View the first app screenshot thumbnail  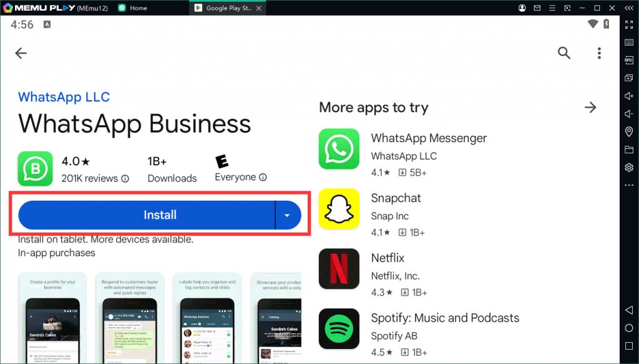click(53, 318)
